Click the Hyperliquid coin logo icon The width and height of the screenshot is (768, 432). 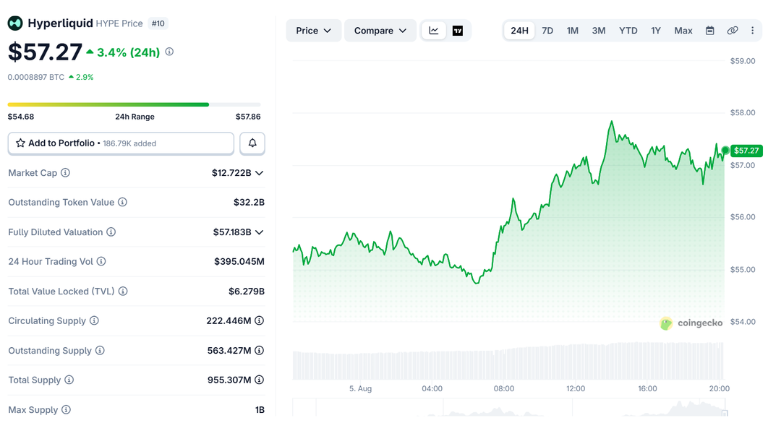(x=15, y=23)
